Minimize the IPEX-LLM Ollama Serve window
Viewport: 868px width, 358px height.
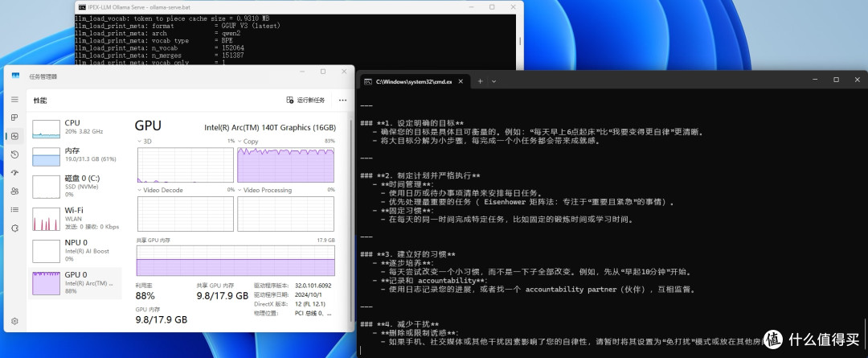[470, 7]
